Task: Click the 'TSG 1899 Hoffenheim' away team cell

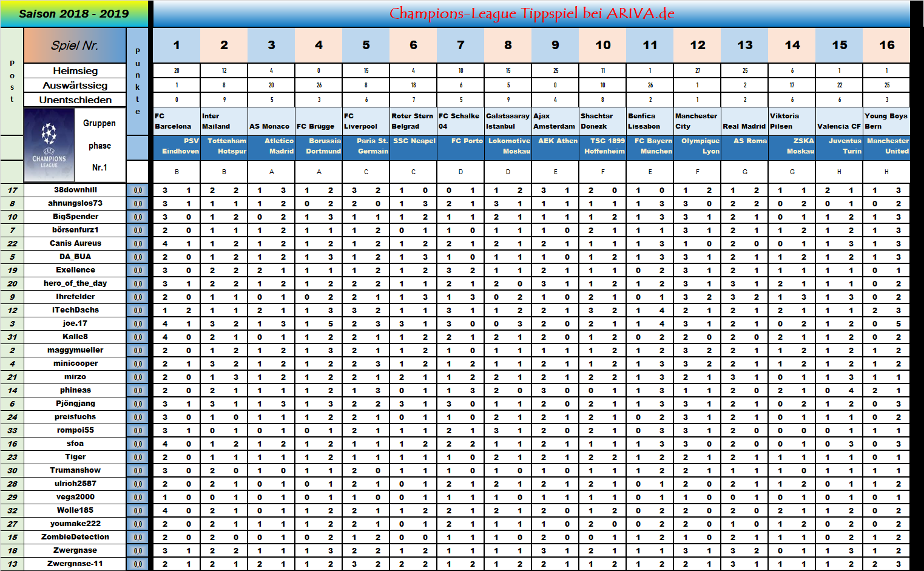Action: coord(602,148)
